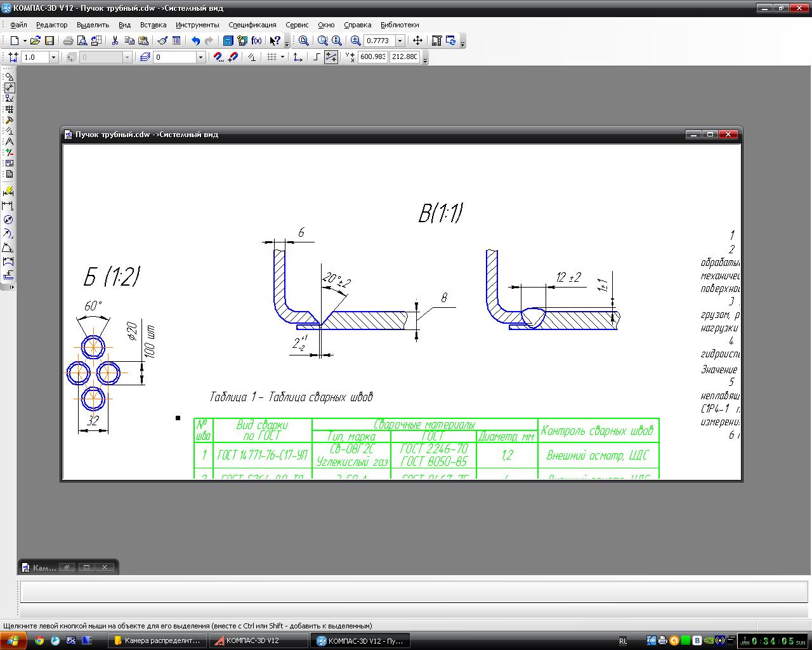This screenshot has width=812, height=650.
Task: Select the arc length dimension tool
Action: coord(8,261)
